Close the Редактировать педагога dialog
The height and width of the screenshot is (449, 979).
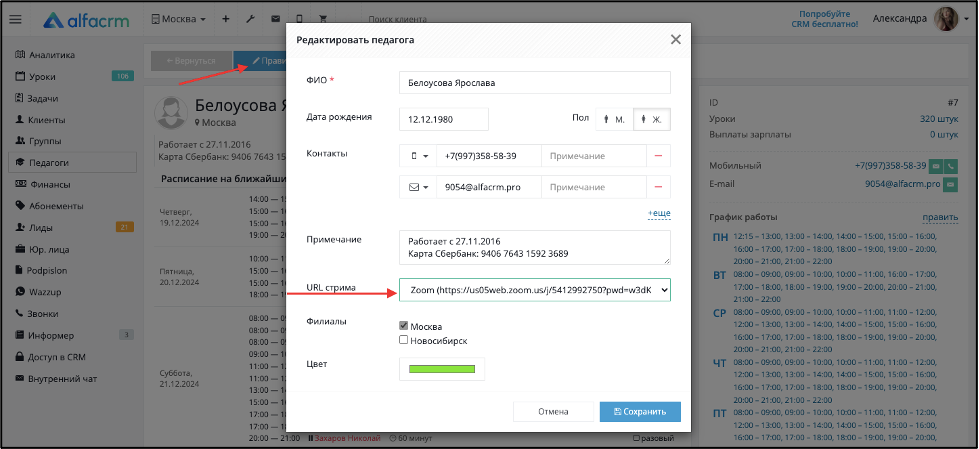point(675,39)
